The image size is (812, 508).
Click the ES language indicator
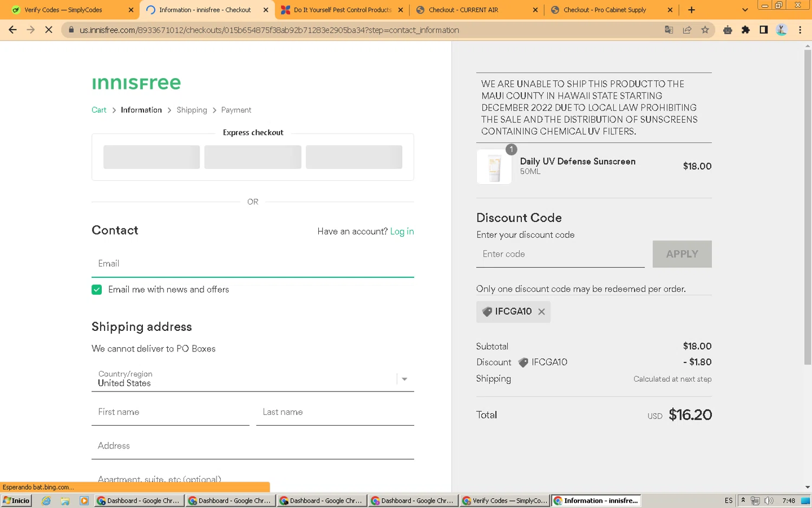pos(729,501)
